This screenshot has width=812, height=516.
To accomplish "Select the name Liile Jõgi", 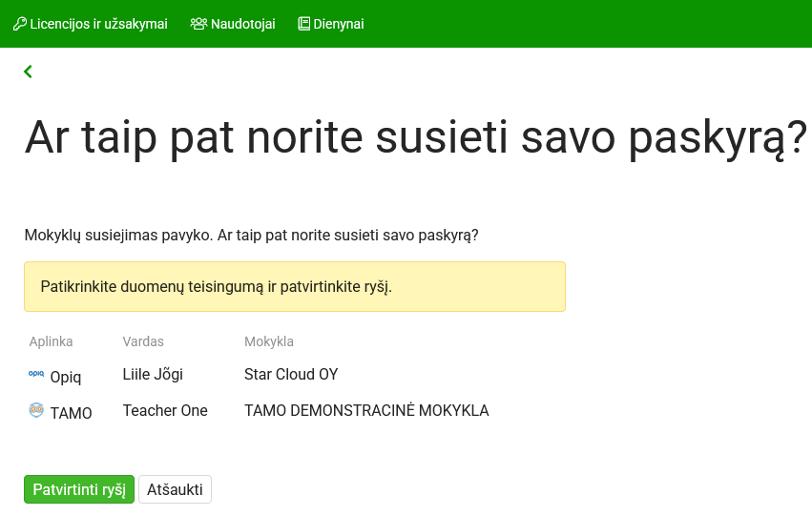I will pyautogui.click(x=153, y=374).
